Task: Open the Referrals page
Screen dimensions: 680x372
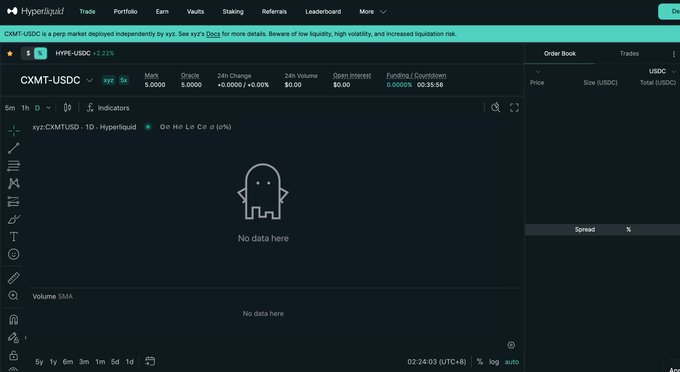Action: coord(274,12)
